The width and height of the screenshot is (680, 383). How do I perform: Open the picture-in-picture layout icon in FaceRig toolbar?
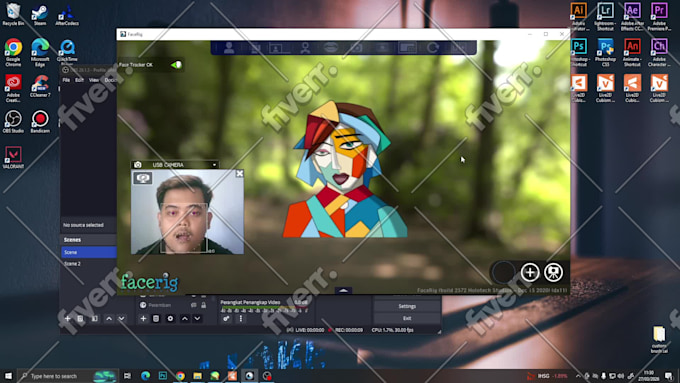(407, 48)
